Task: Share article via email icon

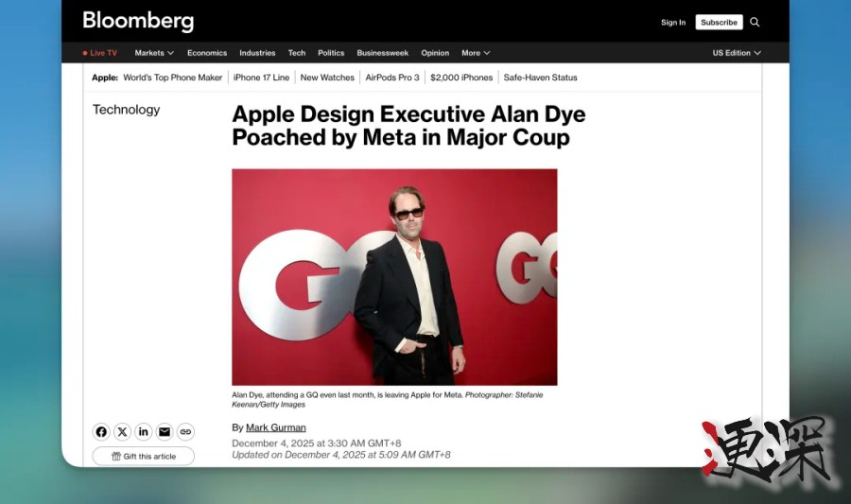Action: tap(165, 432)
